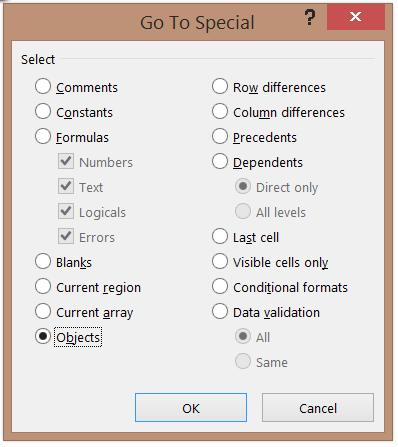This screenshot has width=398, height=447.
Task: Pick the Blanks radio button
Action: (43, 261)
